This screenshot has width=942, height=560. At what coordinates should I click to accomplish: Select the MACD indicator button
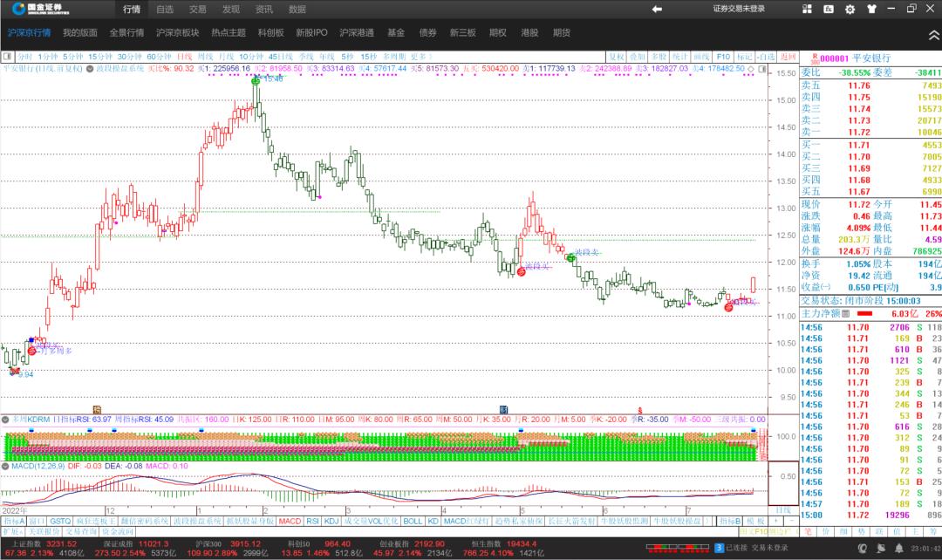tap(290, 521)
